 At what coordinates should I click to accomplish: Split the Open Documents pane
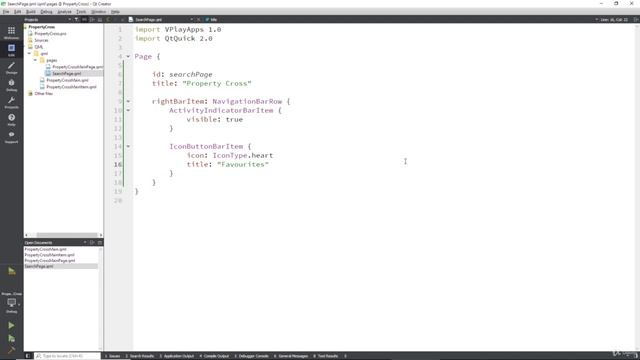(92, 242)
